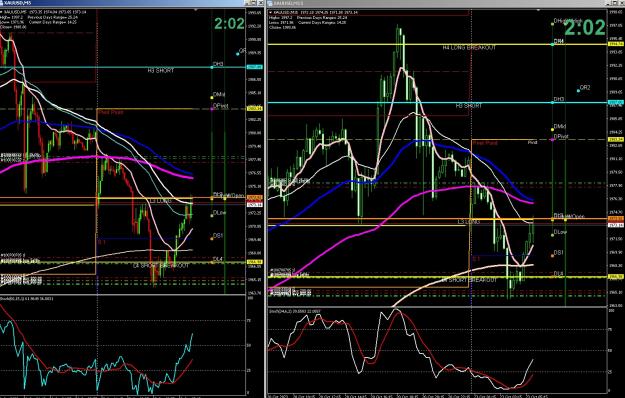Click yellow pivot price tag on M5 price axis
This screenshot has height=398, width=625.
click(255, 108)
